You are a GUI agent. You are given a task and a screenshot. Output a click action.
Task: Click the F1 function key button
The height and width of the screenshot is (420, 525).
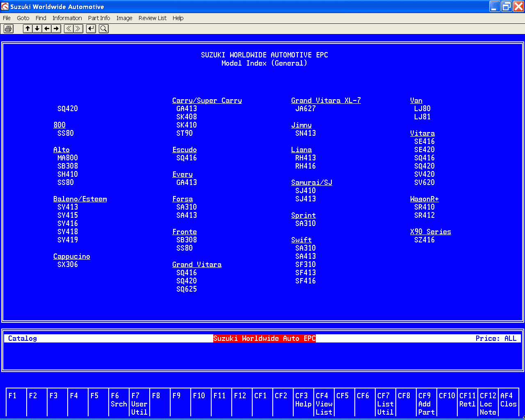pyautogui.click(x=16, y=403)
